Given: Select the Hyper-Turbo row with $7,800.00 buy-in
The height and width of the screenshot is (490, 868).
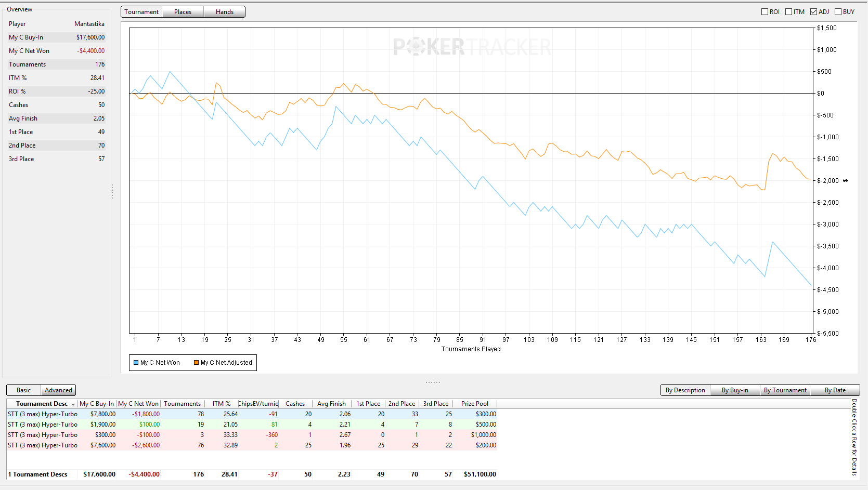Looking at the screenshot, I should [252, 414].
